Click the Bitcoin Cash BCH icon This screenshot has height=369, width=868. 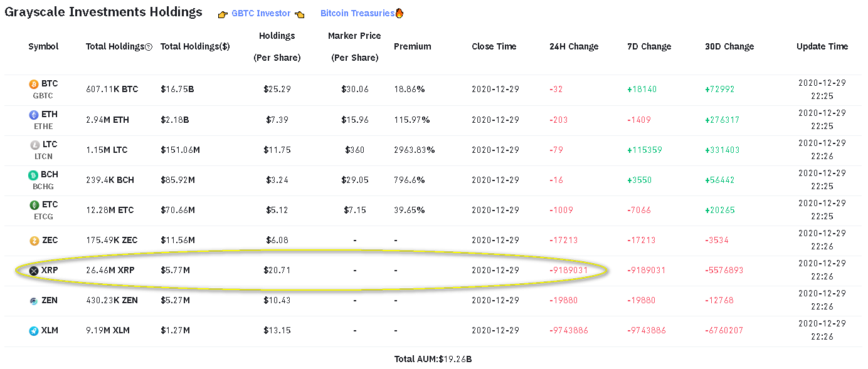tap(34, 175)
